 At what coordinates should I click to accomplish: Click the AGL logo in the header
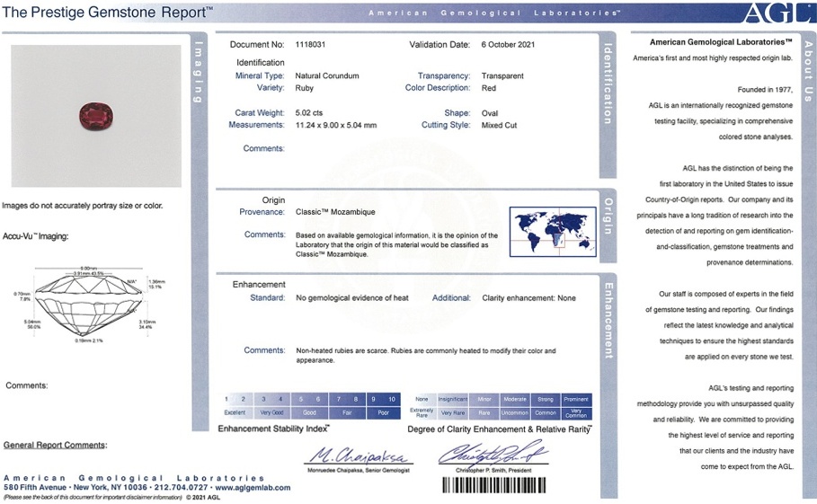pos(779,13)
